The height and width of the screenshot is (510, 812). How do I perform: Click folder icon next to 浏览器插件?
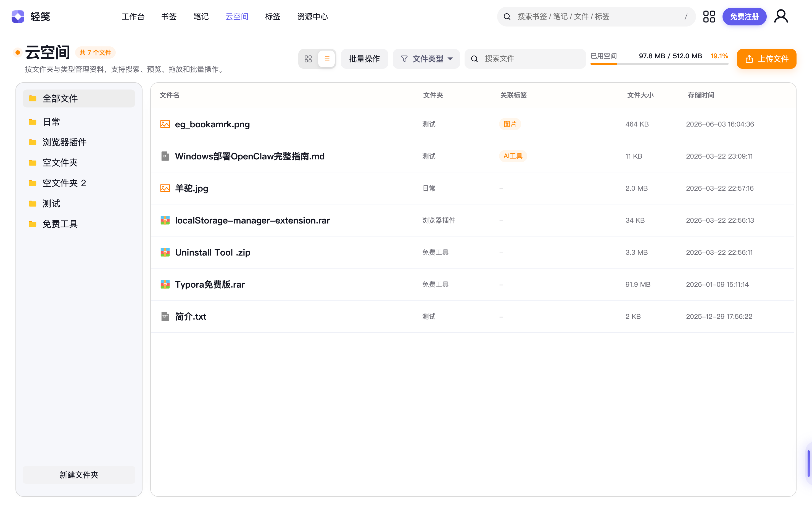click(x=33, y=142)
